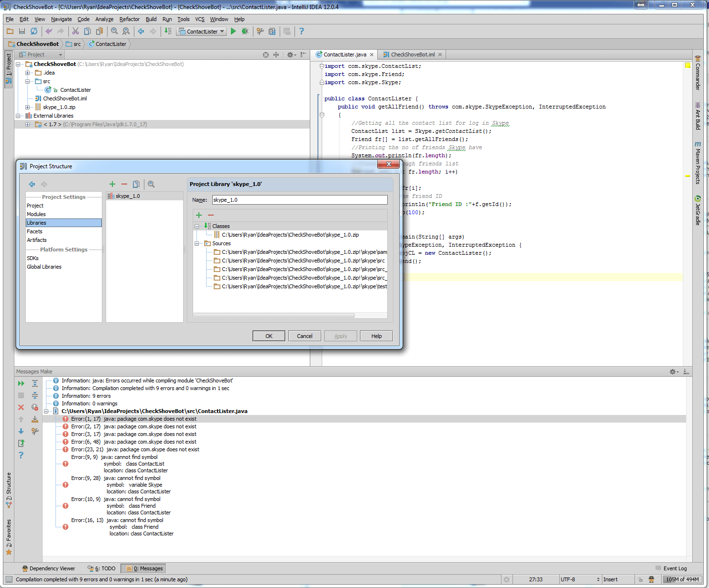Select the 6: TODO bottom tab

point(102,568)
